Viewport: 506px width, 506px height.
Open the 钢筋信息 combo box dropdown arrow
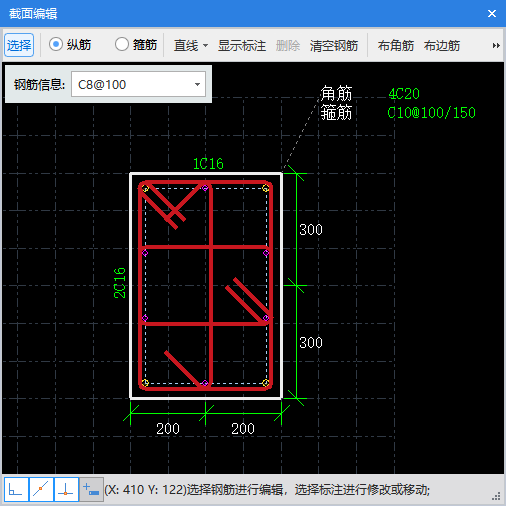tap(197, 84)
